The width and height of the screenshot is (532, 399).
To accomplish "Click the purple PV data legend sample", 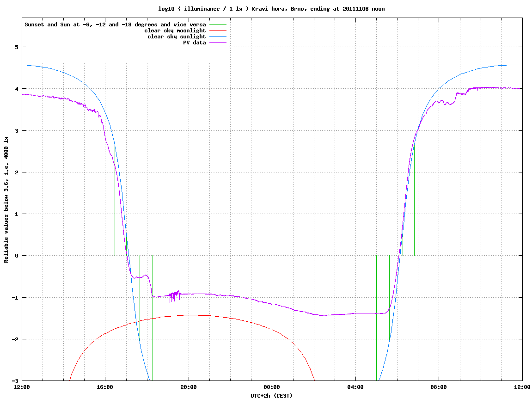I will [x=218, y=43].
